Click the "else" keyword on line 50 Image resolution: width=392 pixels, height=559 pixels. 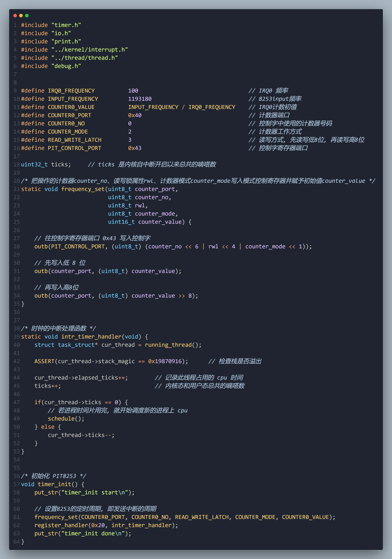click(48, 427)
